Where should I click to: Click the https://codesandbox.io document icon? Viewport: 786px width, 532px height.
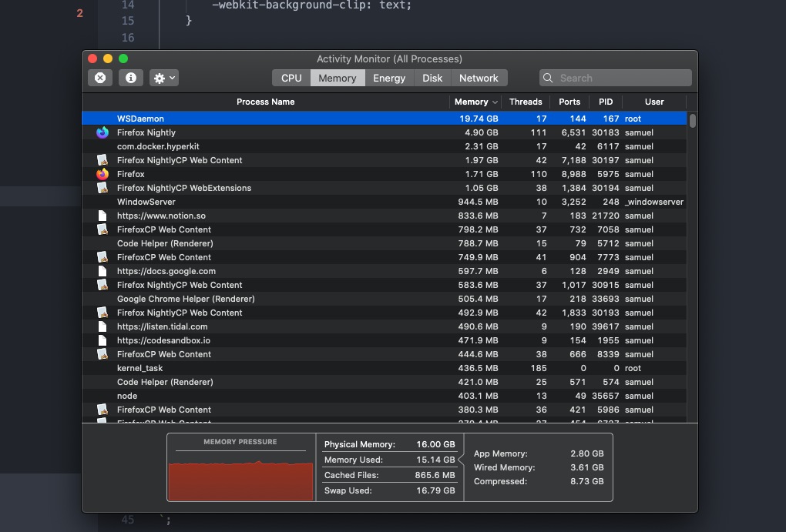[x=102, y=340]
